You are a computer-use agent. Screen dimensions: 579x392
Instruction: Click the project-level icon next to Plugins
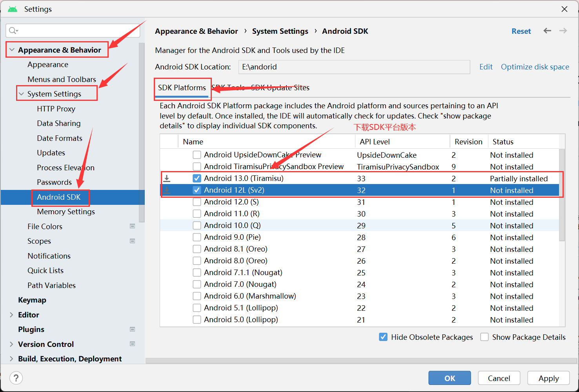pyautogui.click(x=132, y=329)
